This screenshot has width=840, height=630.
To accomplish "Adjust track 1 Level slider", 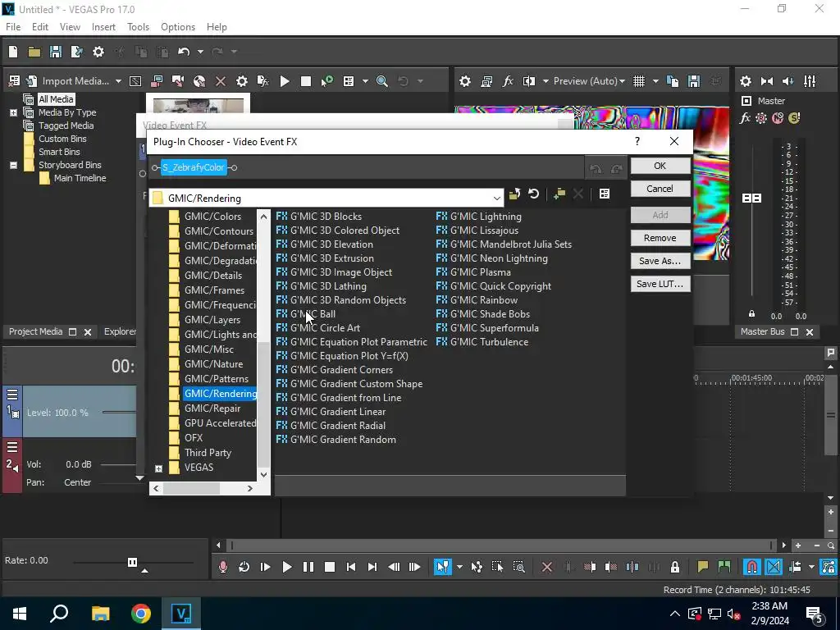I will (119, 412).
